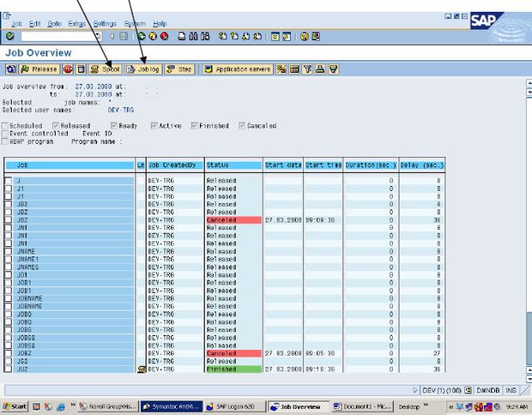Toggle the Ready checkbox

point(114,126)
